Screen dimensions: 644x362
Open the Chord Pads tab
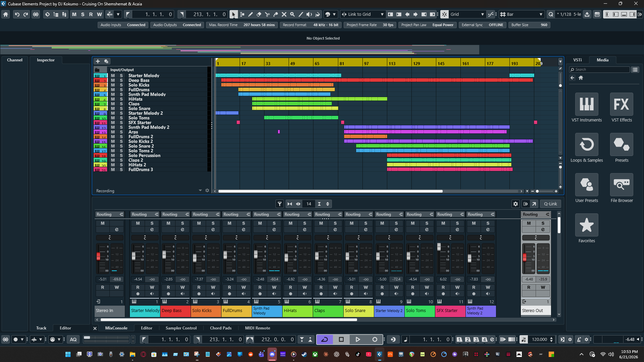[x=220, y=328]
